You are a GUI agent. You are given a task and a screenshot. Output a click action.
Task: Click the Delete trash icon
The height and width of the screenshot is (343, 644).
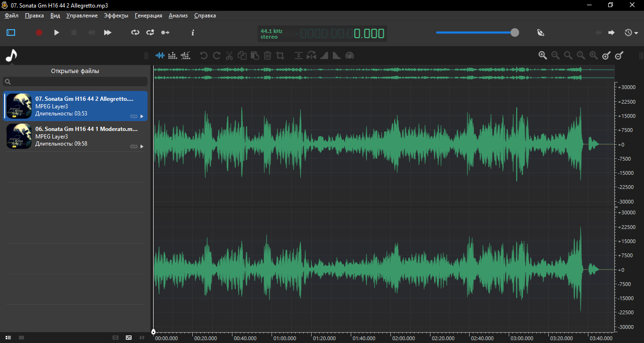(x=267, y=56)
